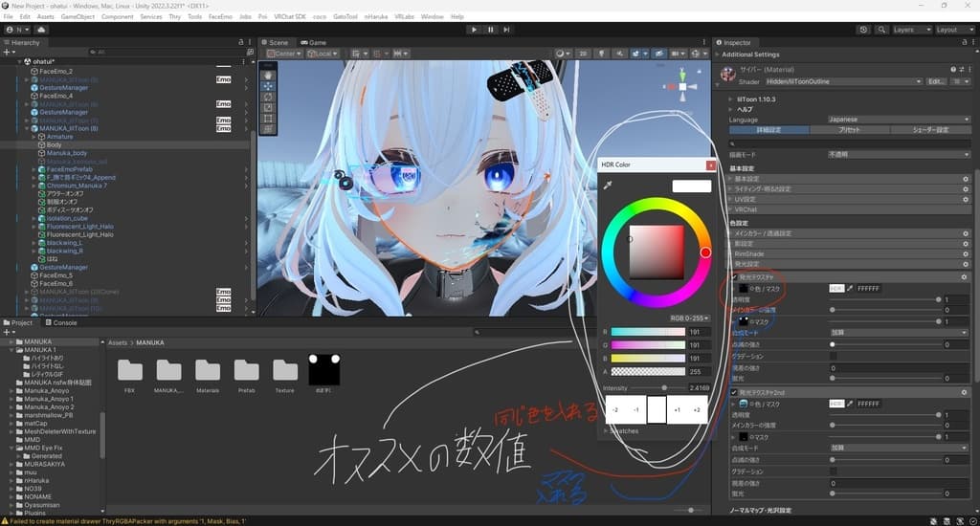Toggle the グラデーション checkbox under 発光テクスチャ2nd

[834, 471]
